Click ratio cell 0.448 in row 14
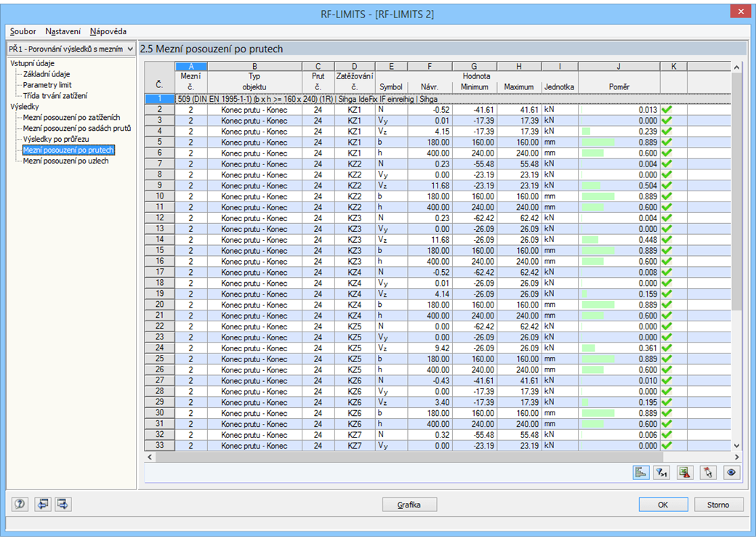Viewport: 756px width, 541px height. coord(619,240)
